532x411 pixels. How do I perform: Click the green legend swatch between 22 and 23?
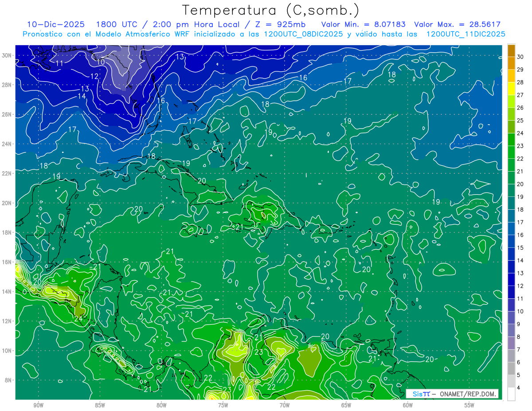pyautogui.click(x=511, y=152)
